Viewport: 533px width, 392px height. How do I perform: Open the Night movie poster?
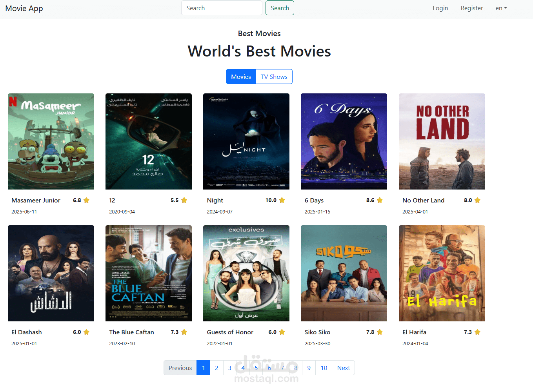pyautogui.click(x=246, y=141)
